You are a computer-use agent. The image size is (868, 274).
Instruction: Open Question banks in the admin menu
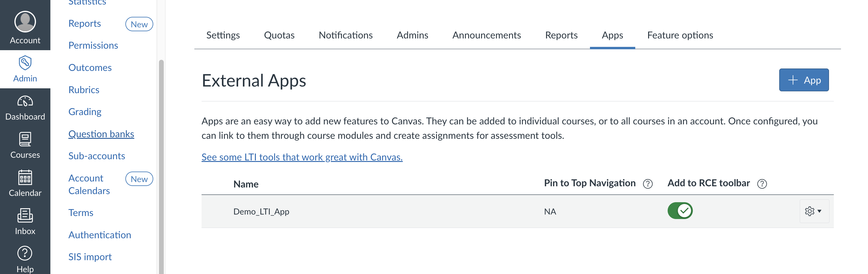(101, 134)
